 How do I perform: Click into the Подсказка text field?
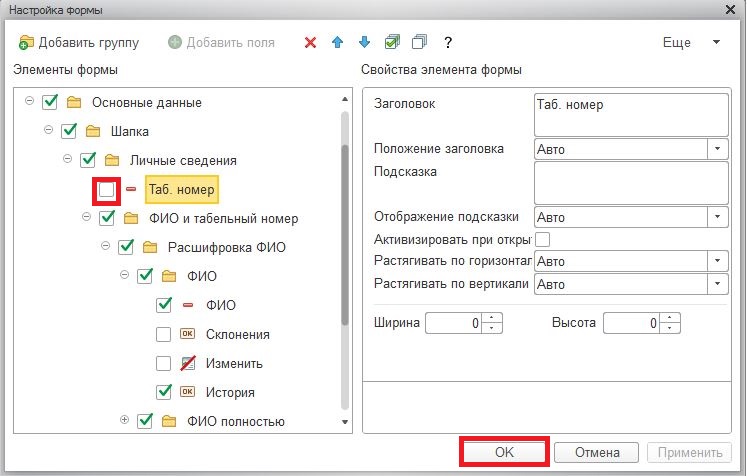pyautogui.click(x=631, y=183)
